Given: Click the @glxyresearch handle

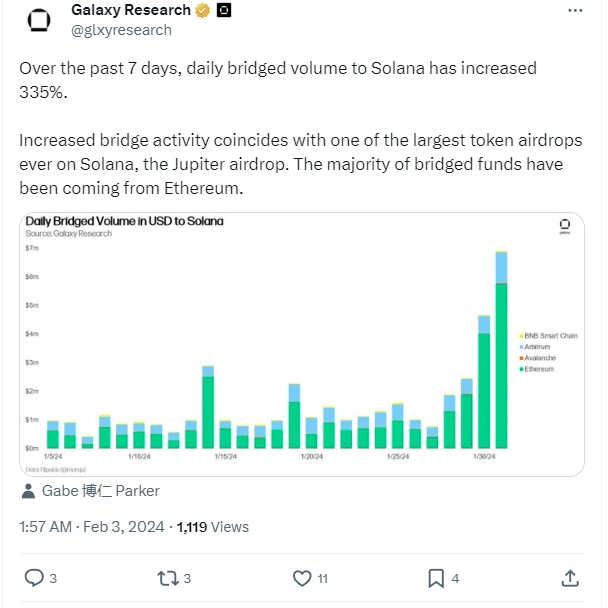Looking at the screenshot, I should click(121, 30).
